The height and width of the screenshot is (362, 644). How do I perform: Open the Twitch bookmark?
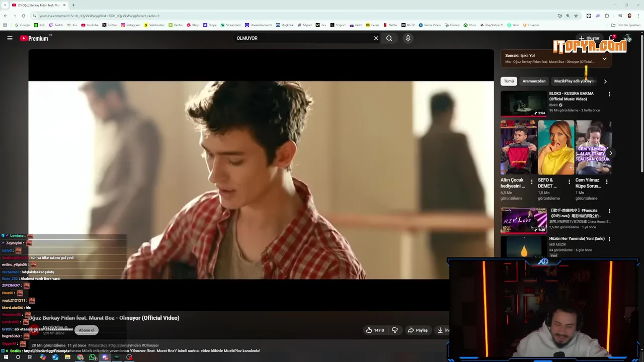click(56, 25)
